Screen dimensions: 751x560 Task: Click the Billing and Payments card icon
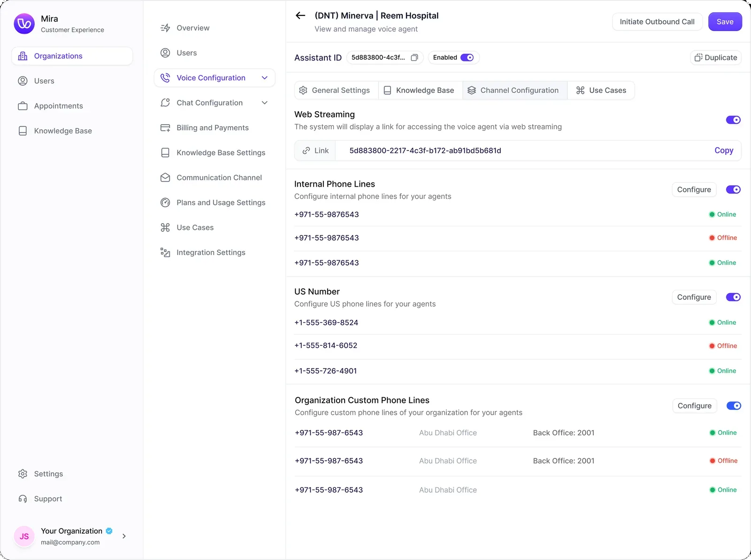(x=165, y=128)
